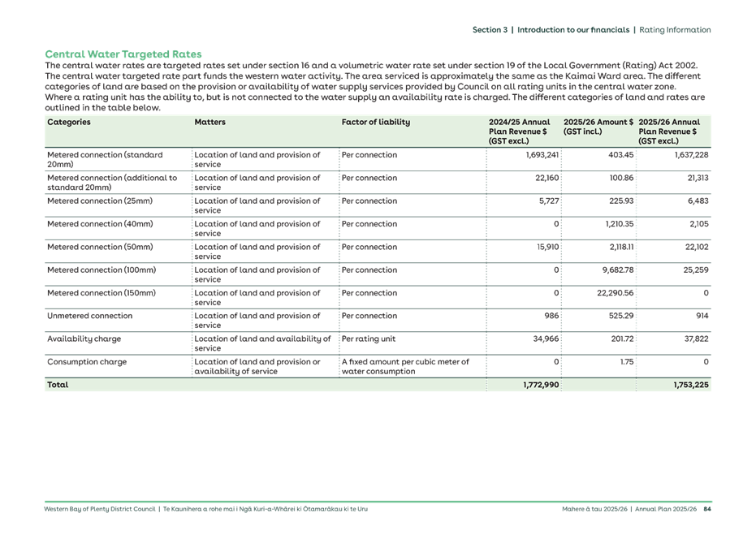
Task: Click the page number in the footer
Action: pyautogui.click(x=707, y=508)
